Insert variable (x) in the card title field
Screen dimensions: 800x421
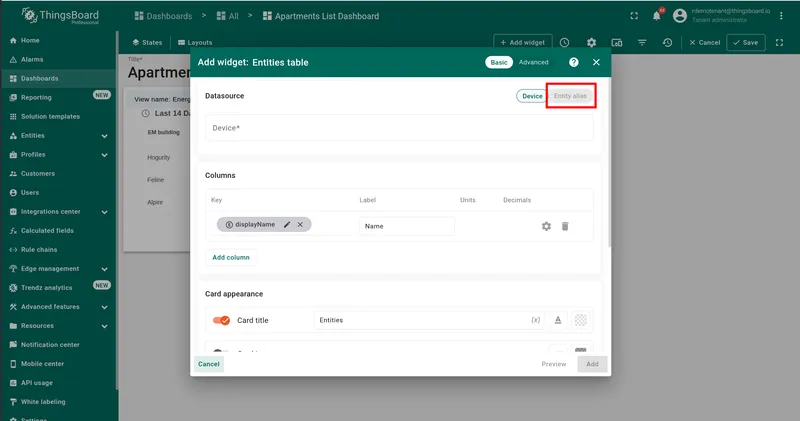pos(536,320)
